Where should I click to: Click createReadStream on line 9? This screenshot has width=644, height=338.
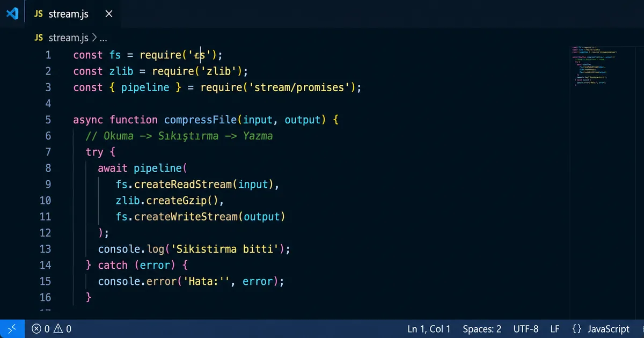tap(182, 184)
